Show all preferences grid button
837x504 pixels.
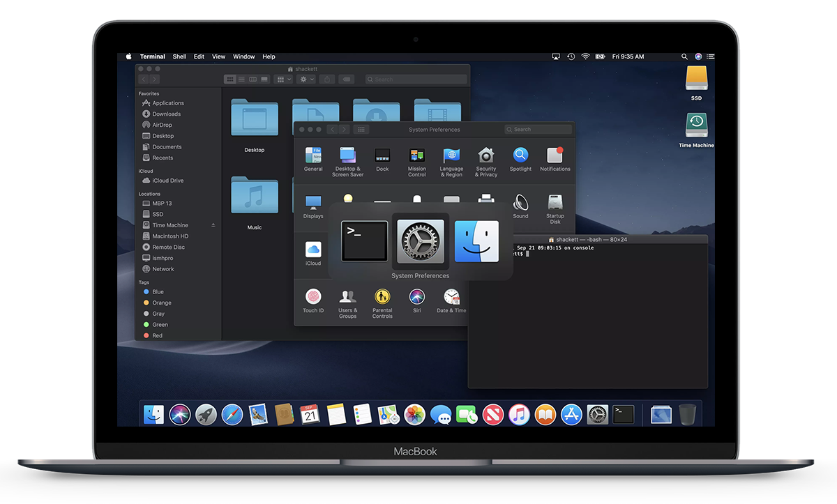click(x=361, y=130)
